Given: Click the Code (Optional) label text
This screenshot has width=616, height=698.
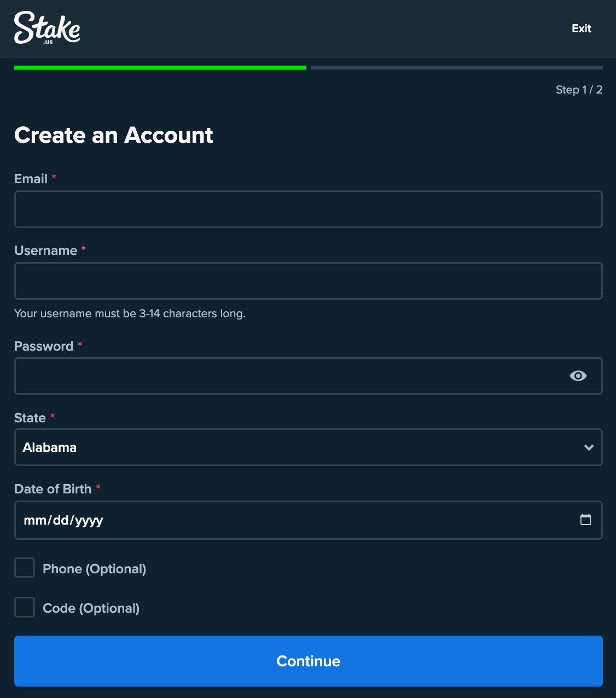Looking at the screenshot, I should click(x=91, y=608).
